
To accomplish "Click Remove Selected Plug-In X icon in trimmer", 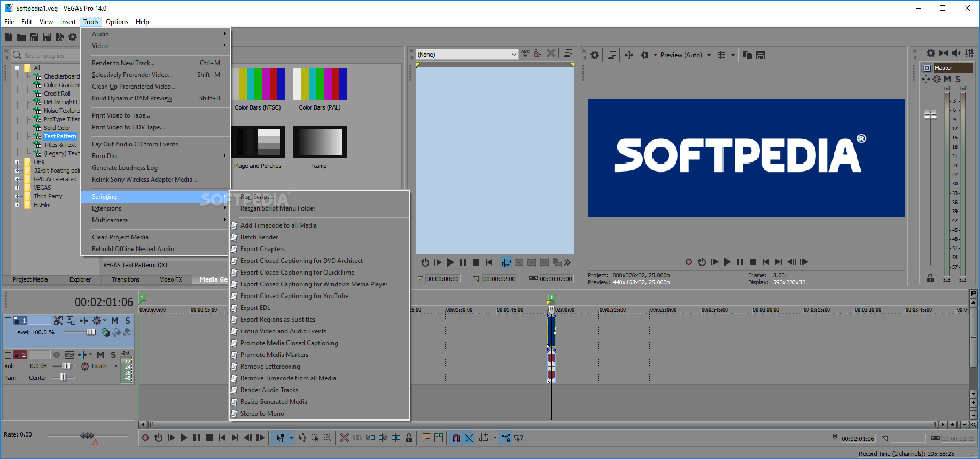I will (551, 53).
